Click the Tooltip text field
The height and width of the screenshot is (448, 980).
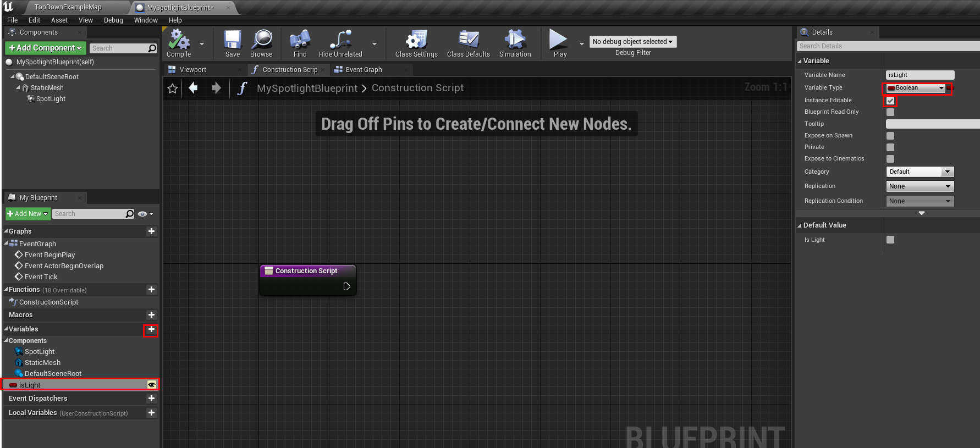[x=933, y=124]
